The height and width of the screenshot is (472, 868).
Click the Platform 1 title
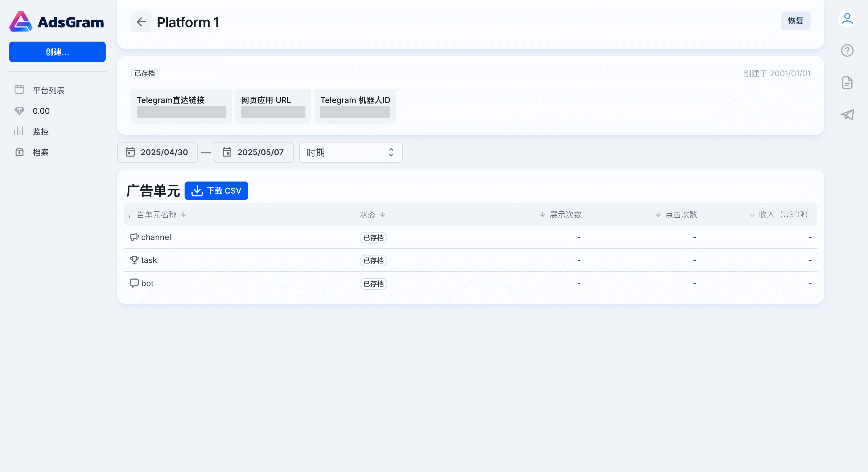point(188,23)
